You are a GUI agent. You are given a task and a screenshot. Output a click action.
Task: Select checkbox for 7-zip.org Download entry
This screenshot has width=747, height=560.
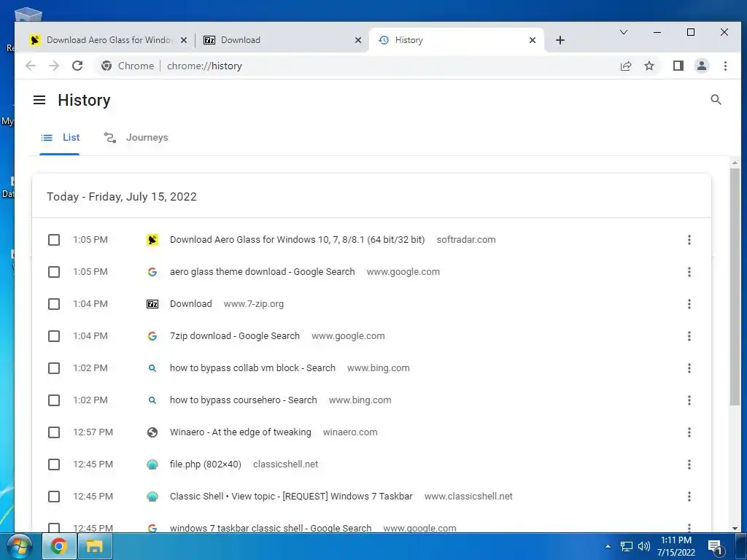(x=54, y=304)
